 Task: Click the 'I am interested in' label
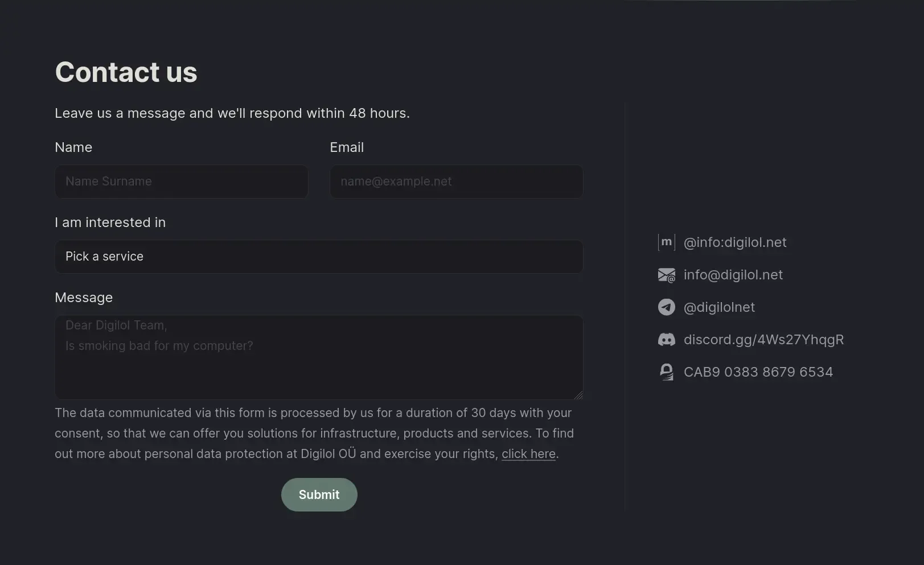coord(110,222)
